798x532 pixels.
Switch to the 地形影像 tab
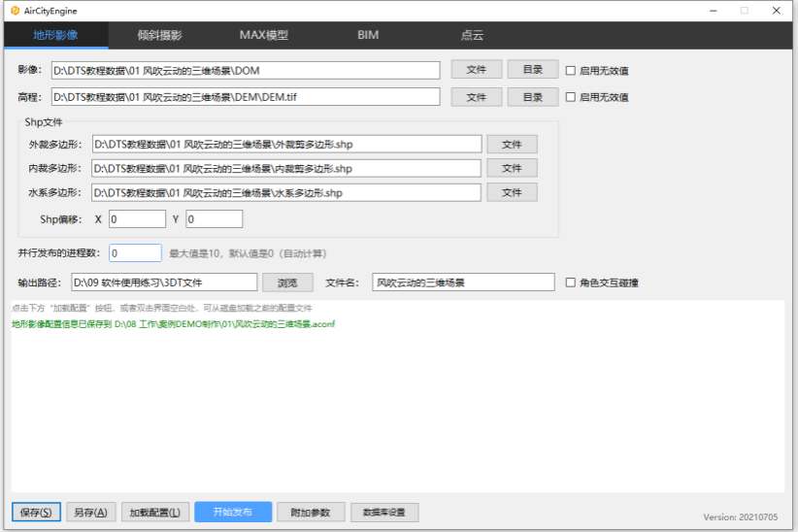(x=55, y=35)
